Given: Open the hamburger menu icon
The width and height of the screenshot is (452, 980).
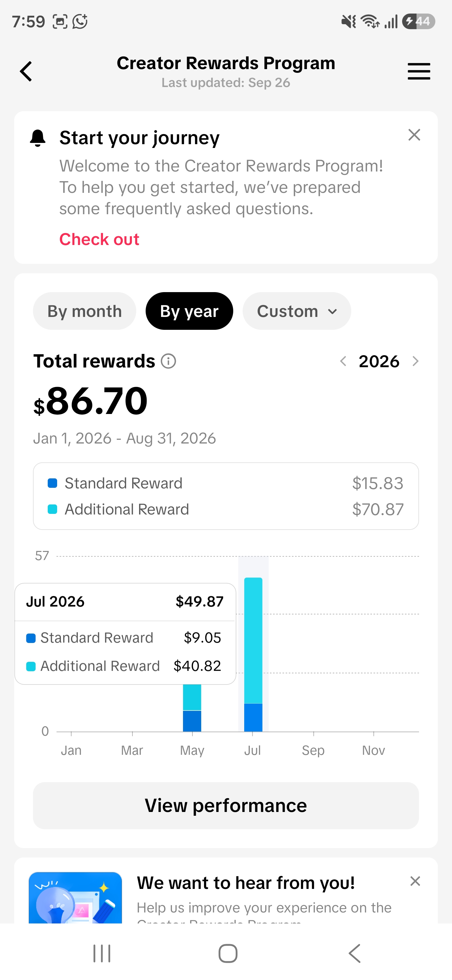Looking at the screenshot, I should [418, 71].
